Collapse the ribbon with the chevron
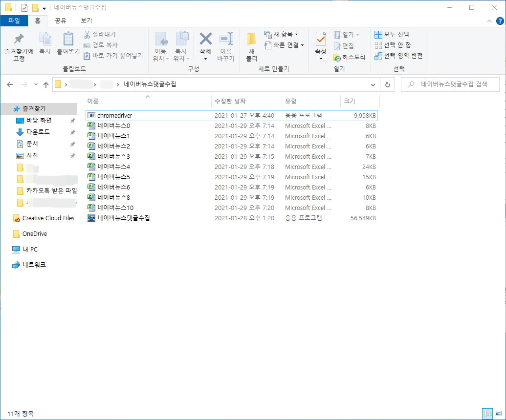Image resolution: width=506 pixels, height=420 pixels. point(489,21)
